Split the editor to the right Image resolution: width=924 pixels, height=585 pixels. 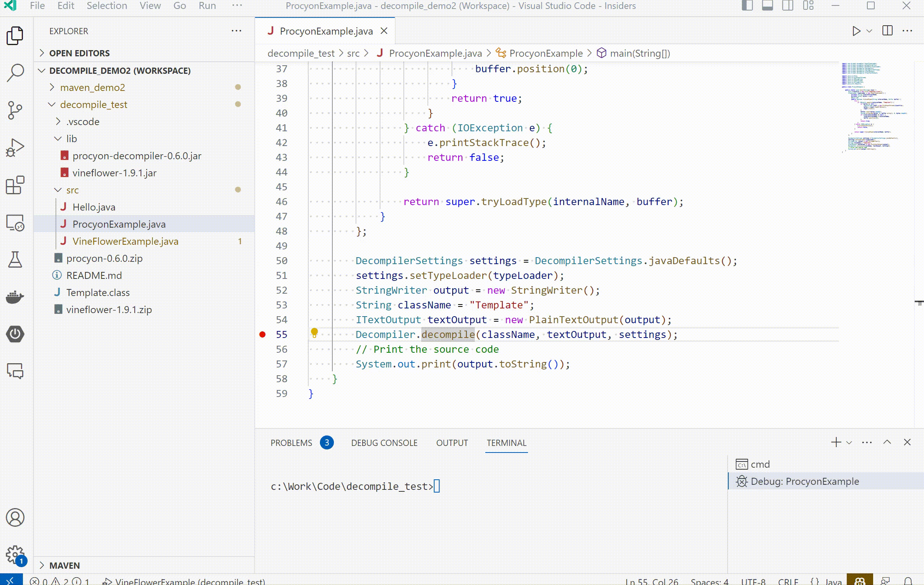(x=888, y=31)
